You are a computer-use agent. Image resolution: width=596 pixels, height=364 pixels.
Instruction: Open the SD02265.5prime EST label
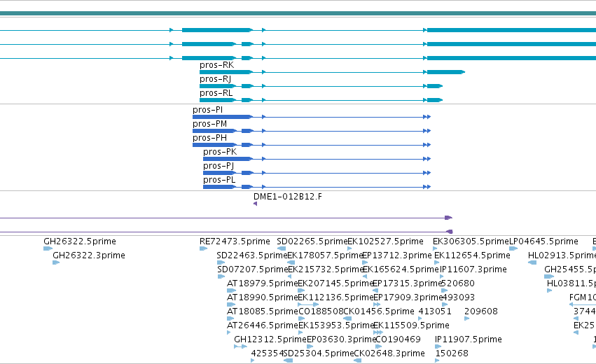click(x=312, y=241)
